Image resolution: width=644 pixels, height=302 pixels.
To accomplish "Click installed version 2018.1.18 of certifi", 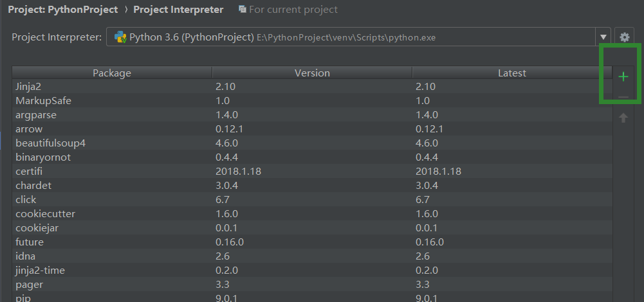I will [x=238, y=172].
